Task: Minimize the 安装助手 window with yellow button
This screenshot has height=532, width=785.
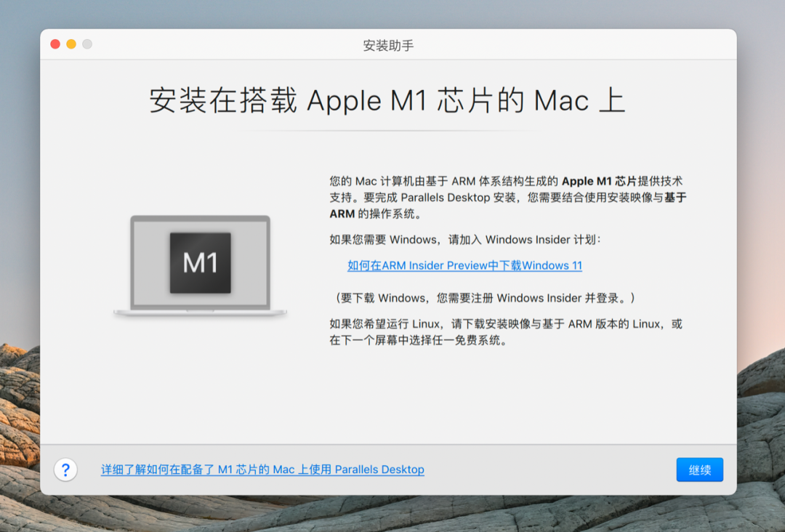Action: 71,44
